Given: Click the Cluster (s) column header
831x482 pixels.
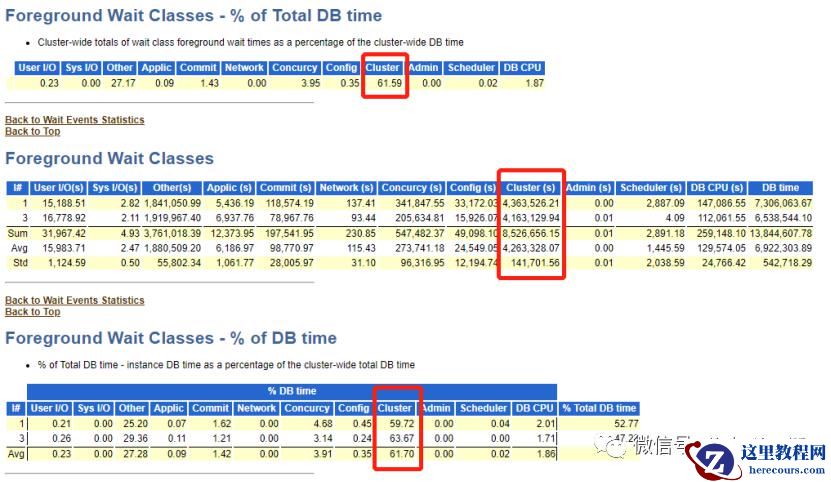Looking at the screenshot, I should (x=531, y=188).
